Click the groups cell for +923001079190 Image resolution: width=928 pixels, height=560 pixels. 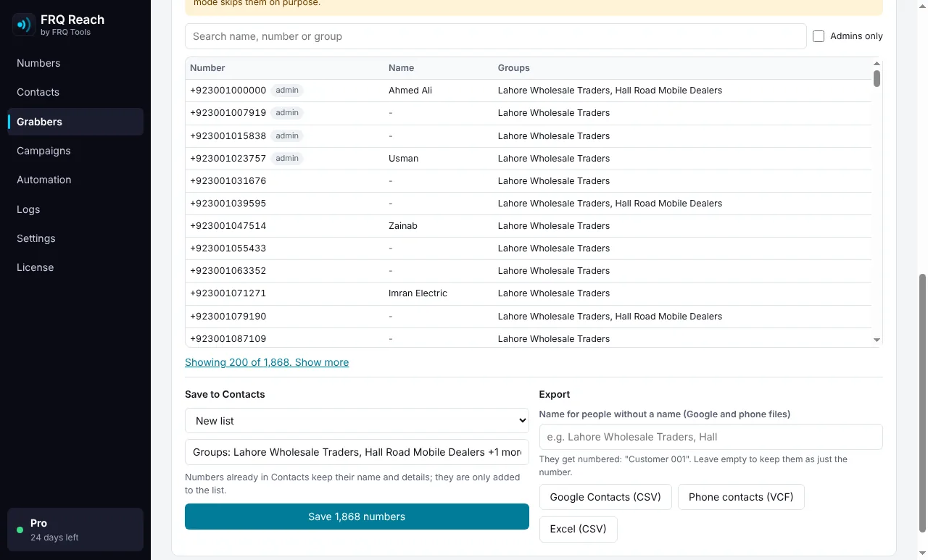[x=610, y=317]
